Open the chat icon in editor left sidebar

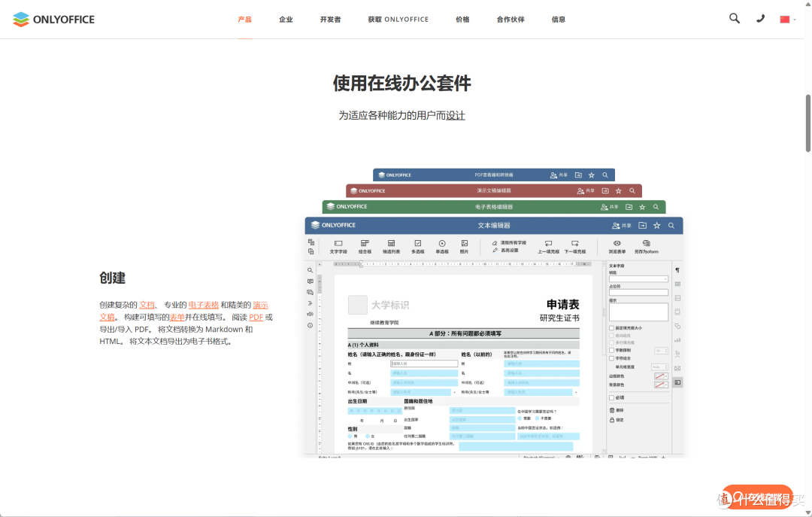(x=311, y=293)
